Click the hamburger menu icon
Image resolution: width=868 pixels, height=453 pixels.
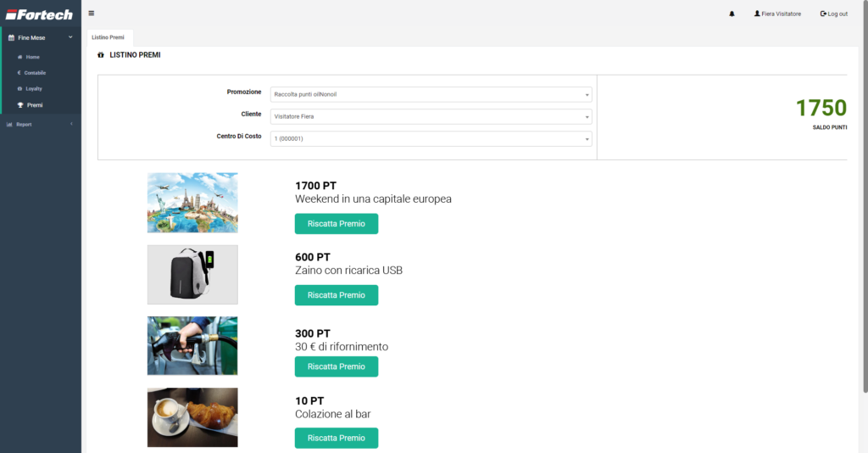click(x=92, y=14)
